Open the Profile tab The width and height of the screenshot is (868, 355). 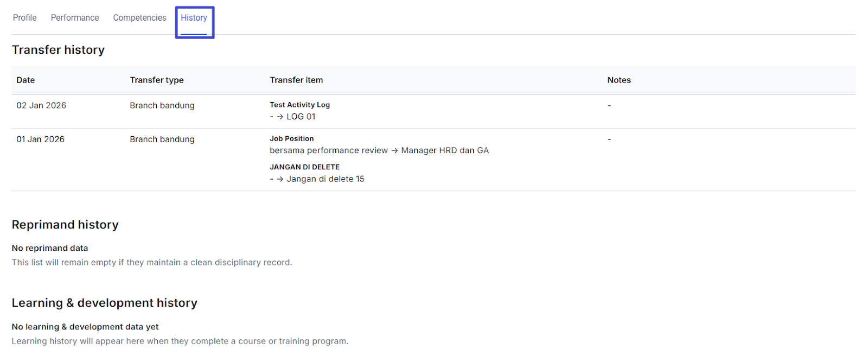pos(25,18)
